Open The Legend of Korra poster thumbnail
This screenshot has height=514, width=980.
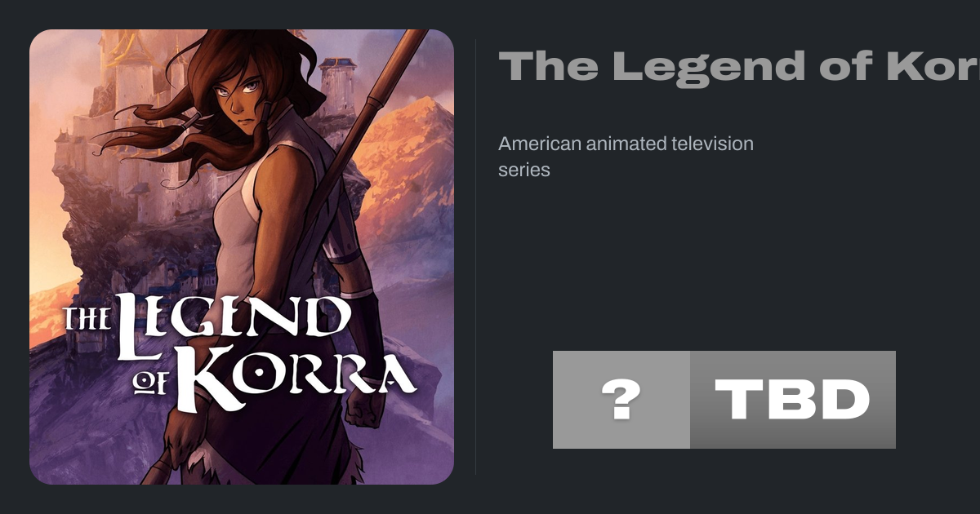click(x=242, y=257)
